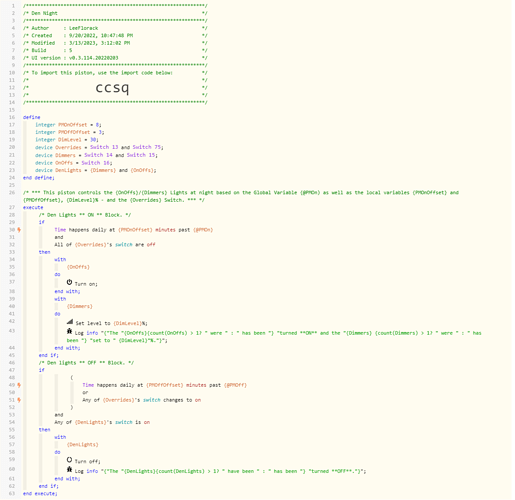Screen dimensions: 515x500
Task: Click the lightning trigger icon on line 49
Action: tap(19, 385)
